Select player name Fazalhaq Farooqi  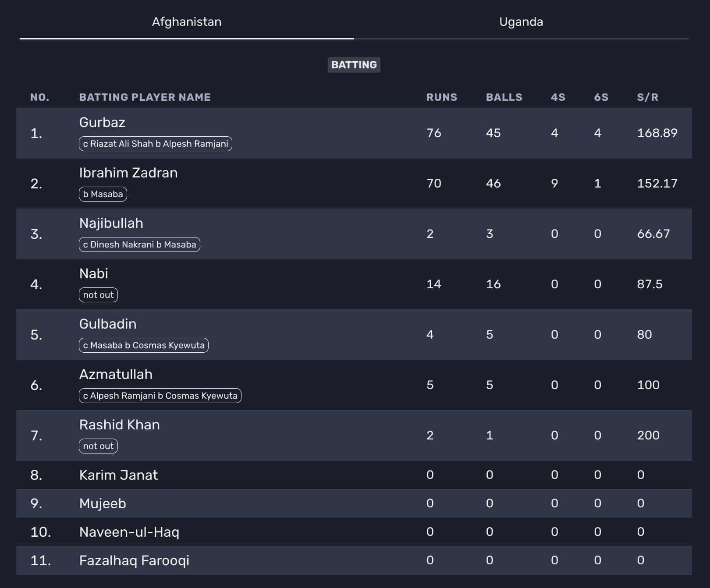[134, 560]
